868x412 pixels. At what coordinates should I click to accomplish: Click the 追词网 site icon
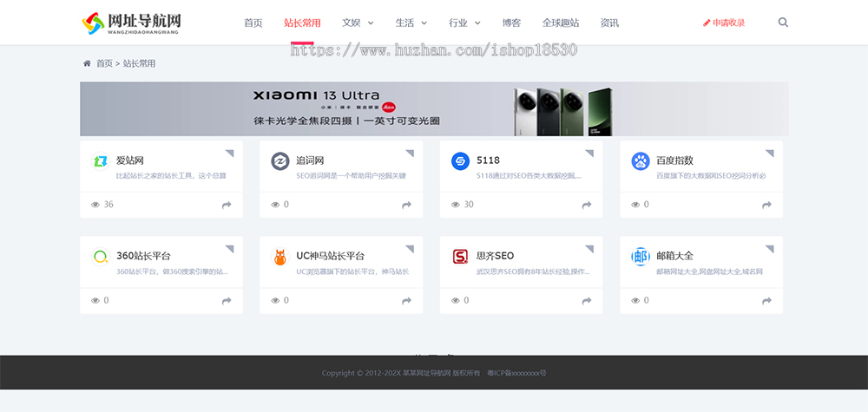pos(280,161)
